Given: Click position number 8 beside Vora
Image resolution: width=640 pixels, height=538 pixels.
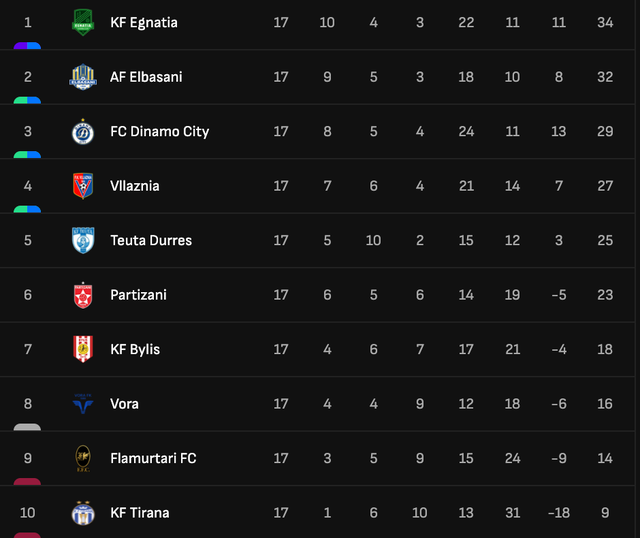Looking at the screenshot, I should [x=28, y=404].
